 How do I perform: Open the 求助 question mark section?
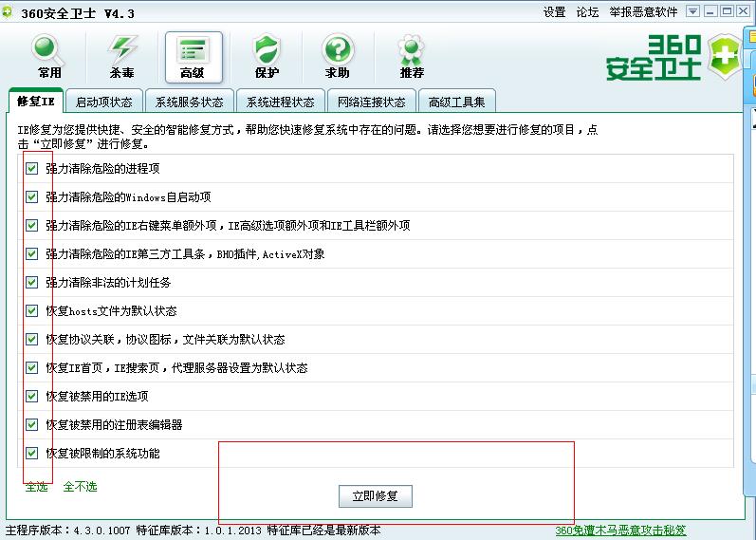click(338, 57)
